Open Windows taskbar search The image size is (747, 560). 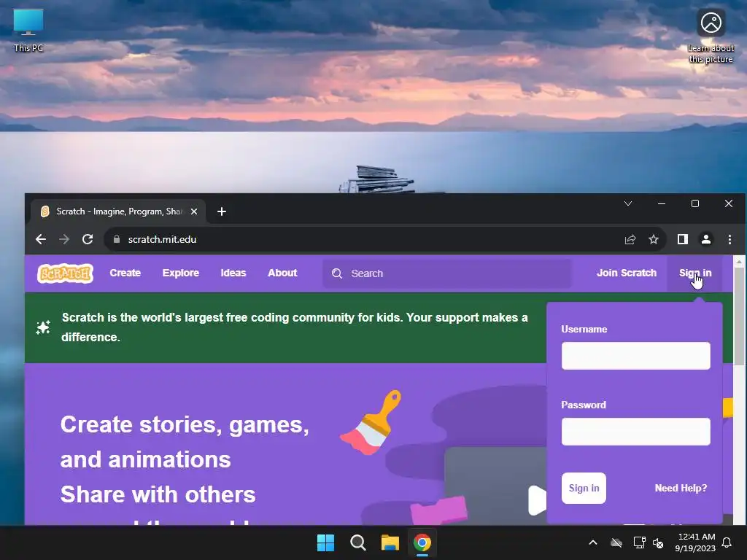[x=357, y=542]
